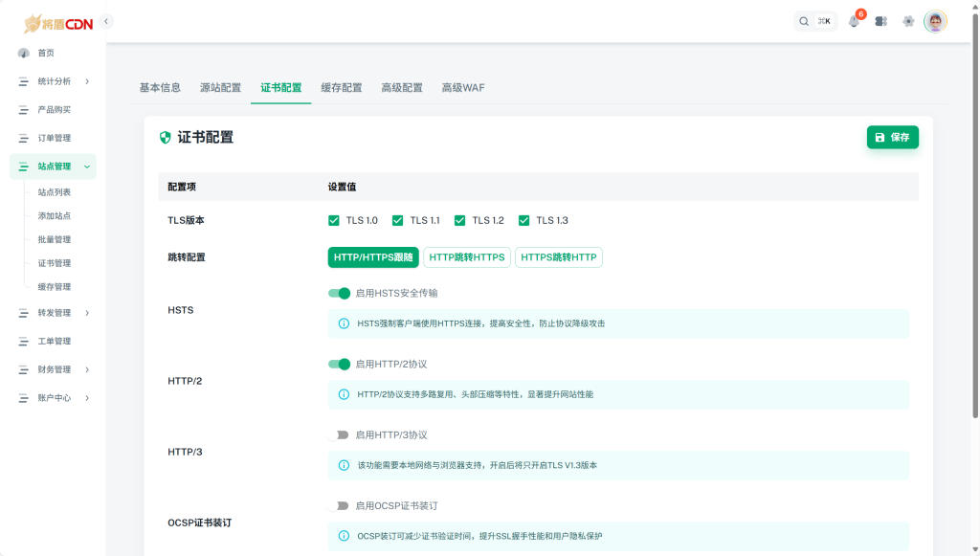Screen dimensions: 980x556
Task: Switch to the 缓存配置 tab
Action: 342,86
